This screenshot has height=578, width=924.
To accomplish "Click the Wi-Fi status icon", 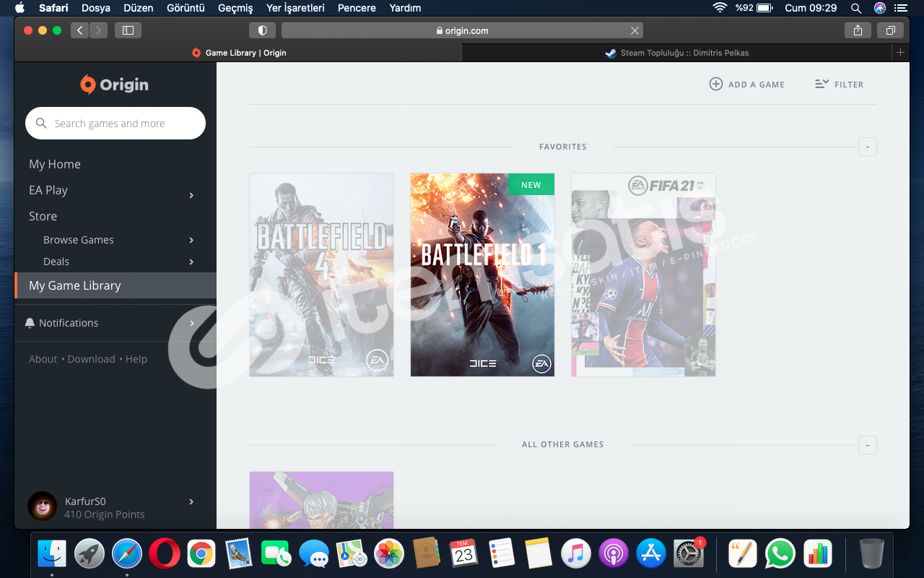I will [x=719, y=8].
